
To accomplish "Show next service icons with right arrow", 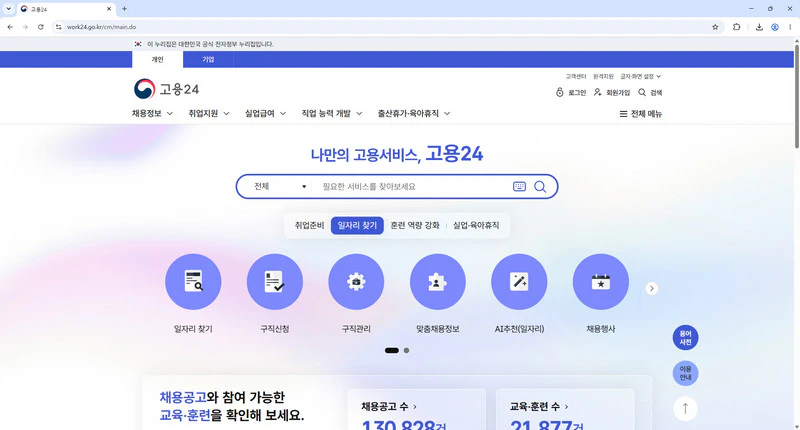I will [652, 288].
